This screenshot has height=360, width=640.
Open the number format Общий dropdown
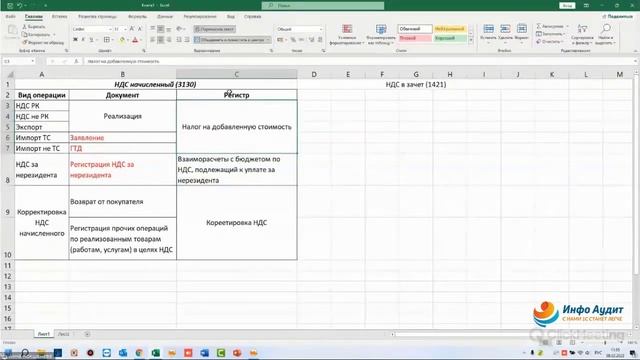click(x=299, y=29)
